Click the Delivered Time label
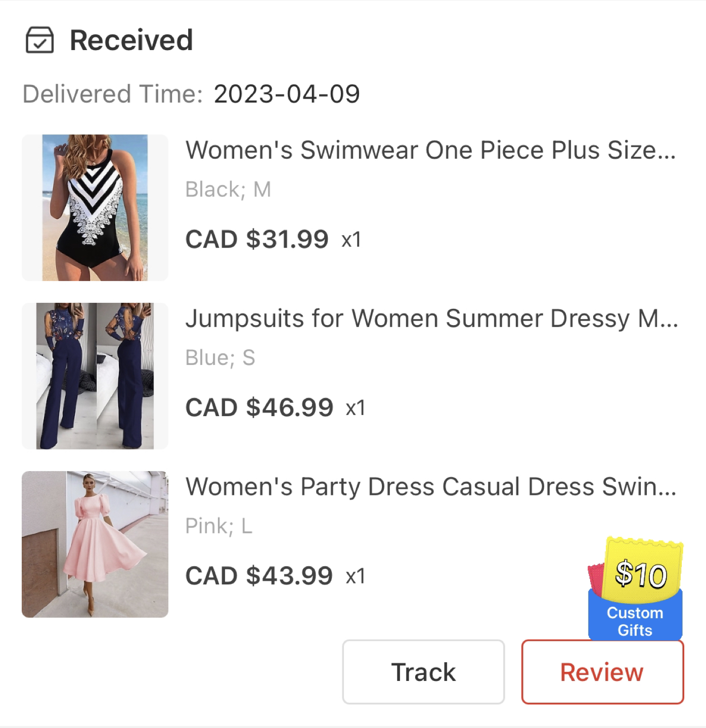The height and width of the screenshot is (728, 706). [x=113, y=94]
